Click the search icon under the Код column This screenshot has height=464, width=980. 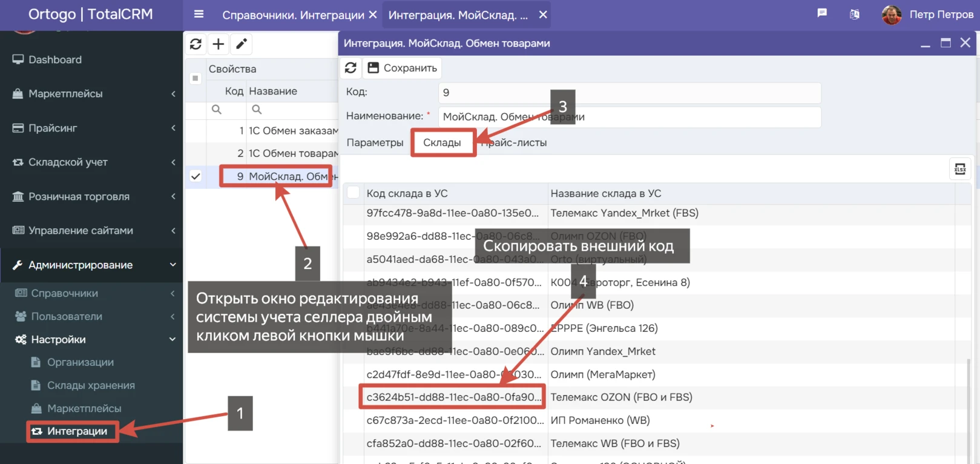(217, 110)
